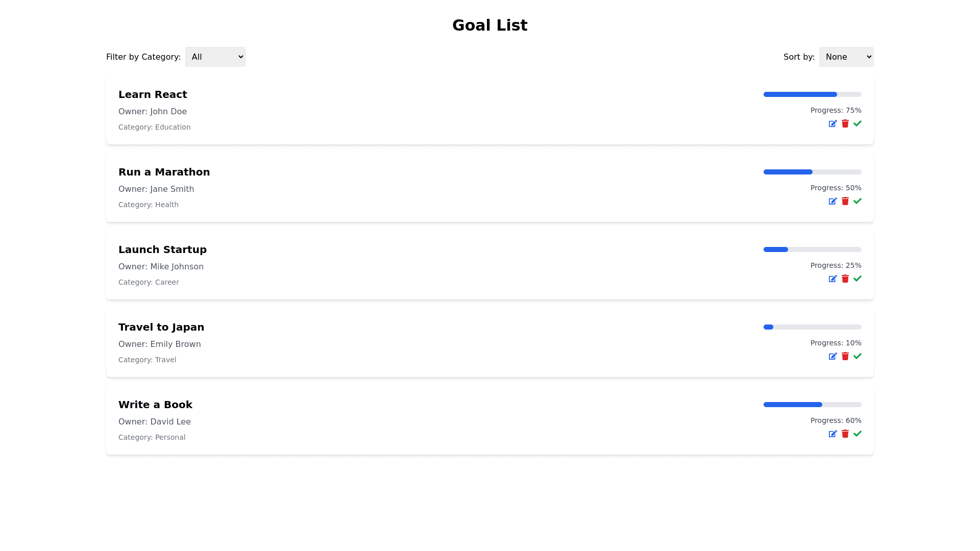Expand the Sort by dropdown
The height and width of the screenshot is (551, 980).
846,57
